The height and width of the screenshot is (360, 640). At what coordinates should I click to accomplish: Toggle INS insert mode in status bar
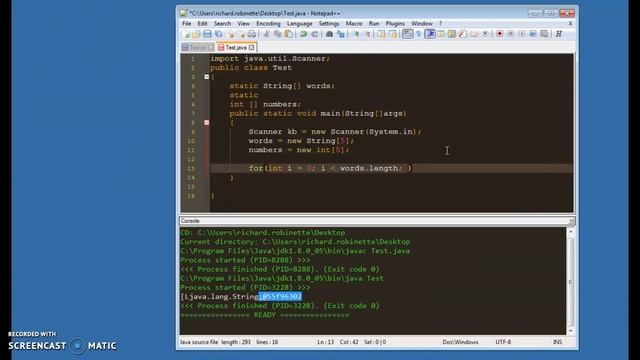click(x=557, y=342)
